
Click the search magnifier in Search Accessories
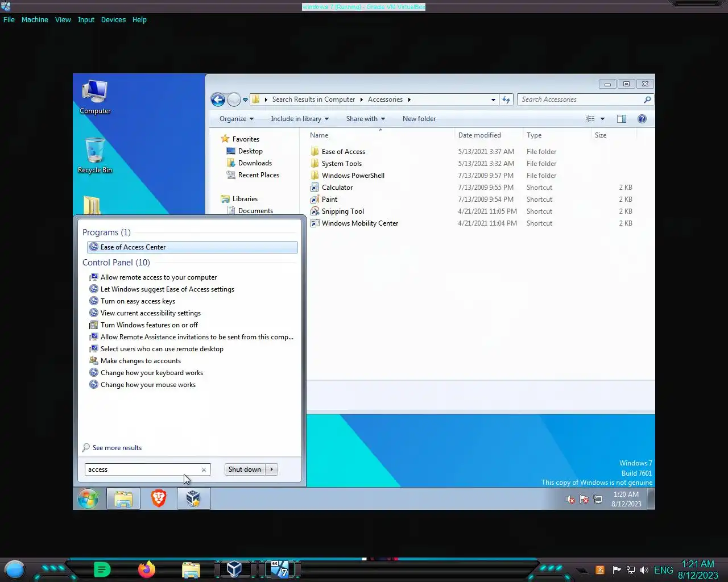pos(647,99)
